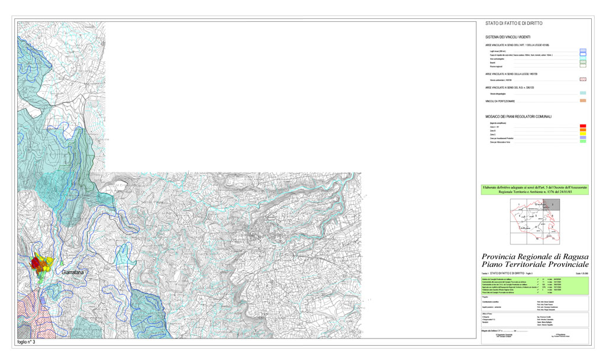Image resolution: width=606 pixels, height=364 pixels.
Task: Click 'MOSAICO DEI PIANI REGOLATORI COMUNALI' heading
Action: coord(518,117)
